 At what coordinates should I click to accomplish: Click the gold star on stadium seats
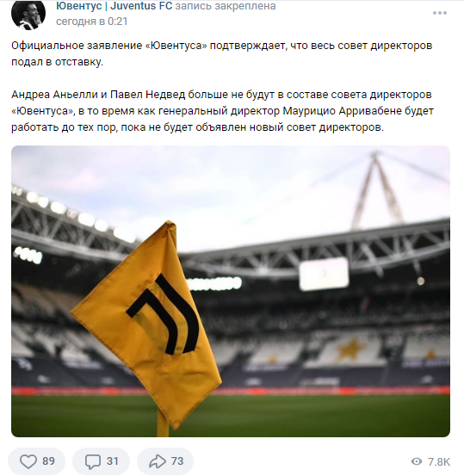point(351,349)
